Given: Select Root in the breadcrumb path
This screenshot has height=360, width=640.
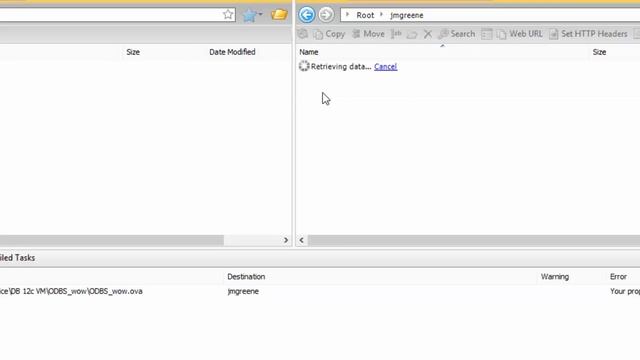Looking at the screenshot, I should (x=365, y=15).
